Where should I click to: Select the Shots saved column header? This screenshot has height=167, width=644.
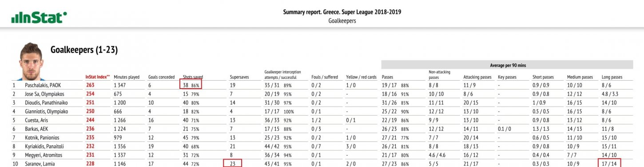pos(193,77)
